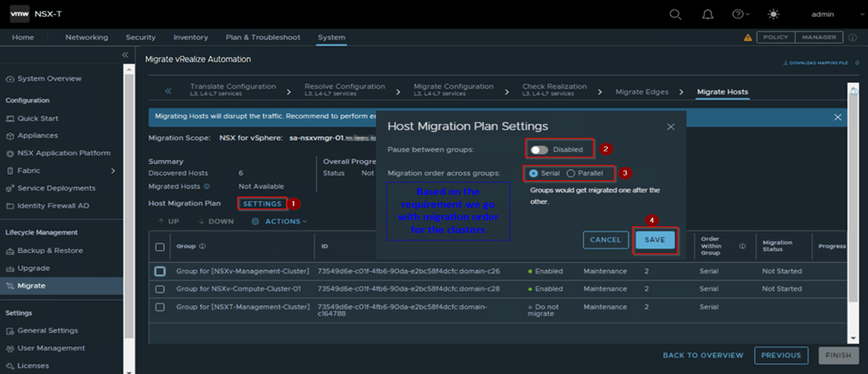Select the Serial migration order option
The image size is (868, 374).
[x=534, y=173]
